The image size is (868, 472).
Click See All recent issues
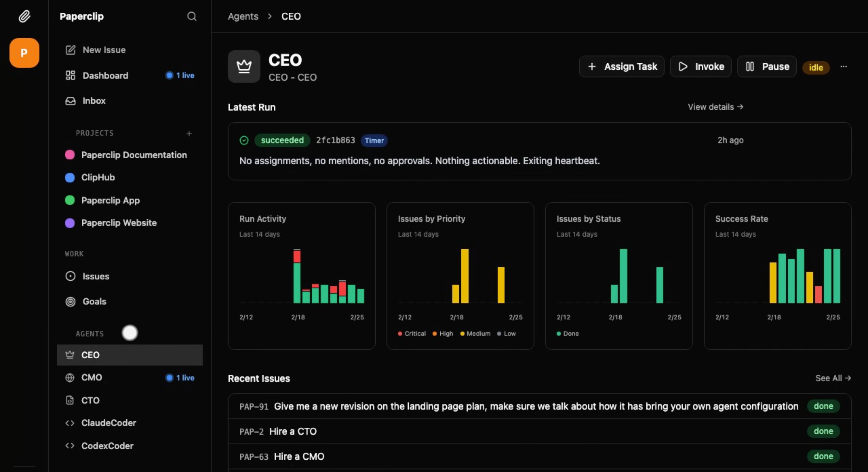833,378
